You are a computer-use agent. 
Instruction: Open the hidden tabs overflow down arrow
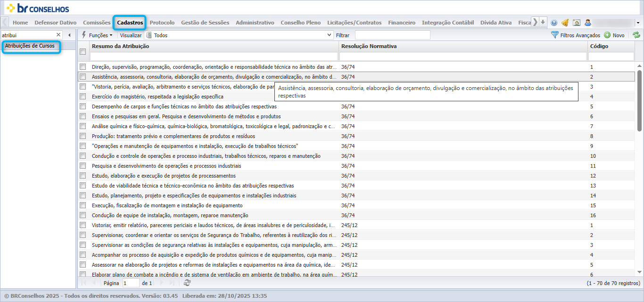tap(543, 22)
